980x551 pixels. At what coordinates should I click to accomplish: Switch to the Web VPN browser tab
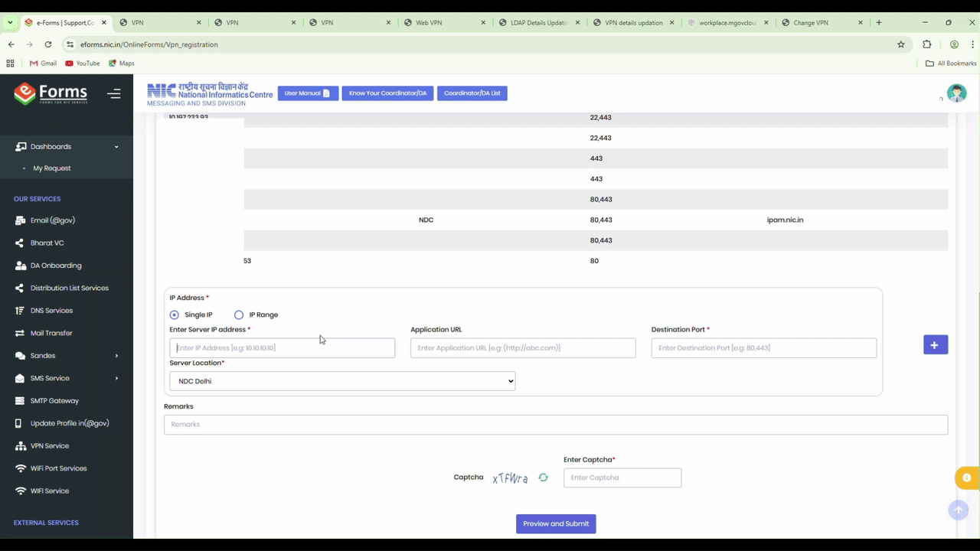pyautogui.click(x=429, y=22)
